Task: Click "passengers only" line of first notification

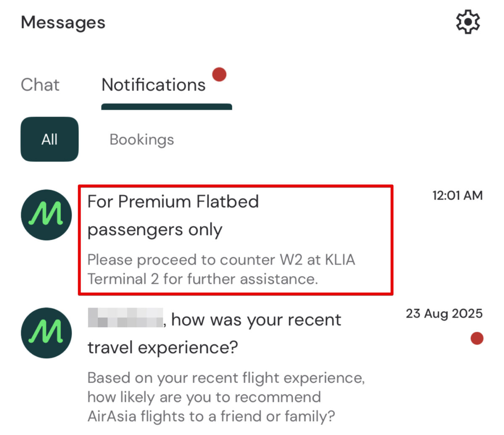Action: click(x=155, y=230)
